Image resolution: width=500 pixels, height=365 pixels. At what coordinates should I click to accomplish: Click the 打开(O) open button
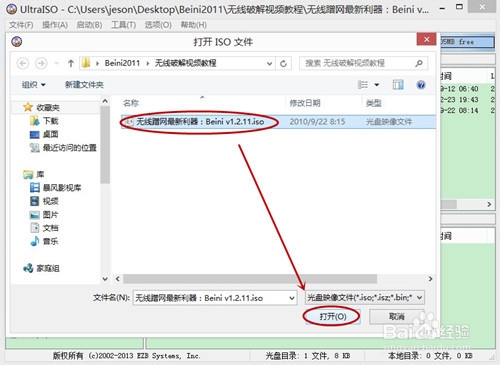pyautogui.click(x=332, y=316)
